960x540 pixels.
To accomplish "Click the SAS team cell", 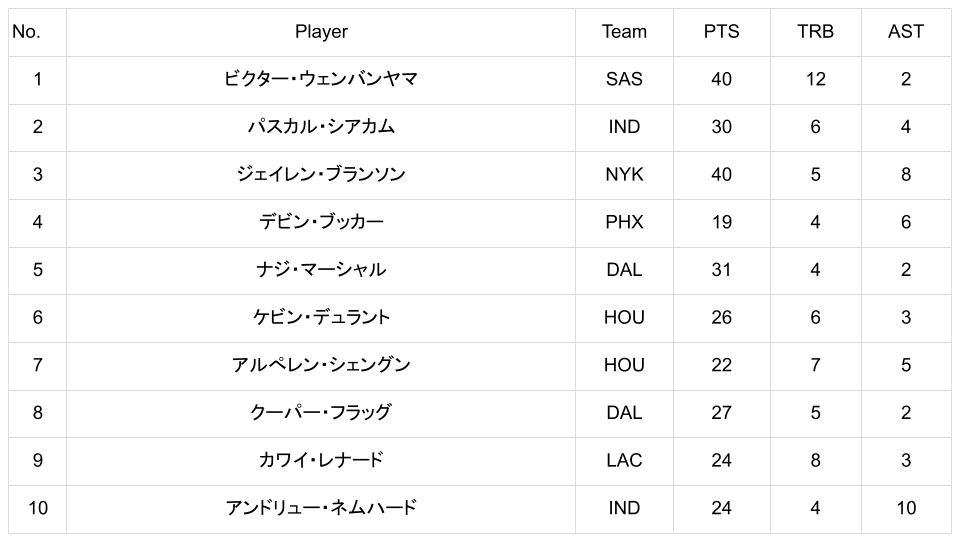I will tap(624, 79).
